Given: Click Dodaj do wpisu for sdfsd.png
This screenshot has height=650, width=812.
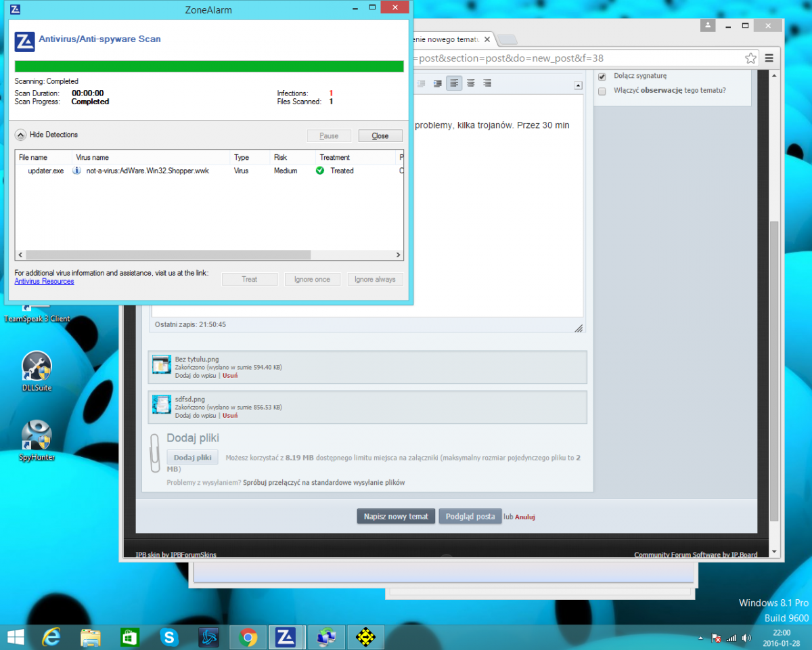Looking at the screenshot, I should (196, 415).
